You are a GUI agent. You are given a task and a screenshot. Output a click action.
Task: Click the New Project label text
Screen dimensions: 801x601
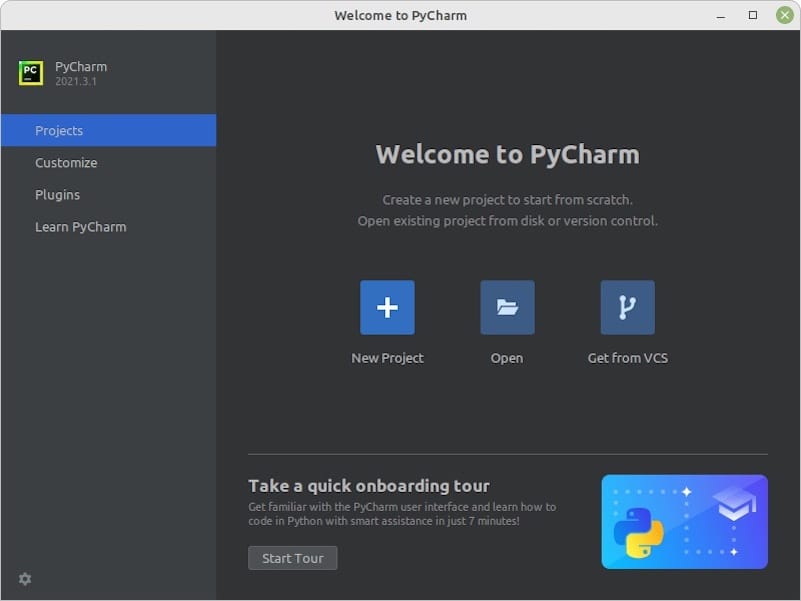388,357
